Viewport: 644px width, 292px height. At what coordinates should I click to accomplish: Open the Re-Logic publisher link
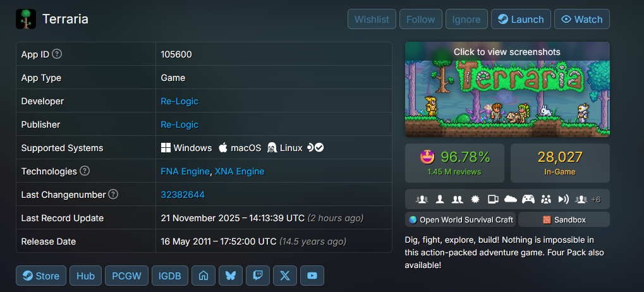click(x=179, y=125)
